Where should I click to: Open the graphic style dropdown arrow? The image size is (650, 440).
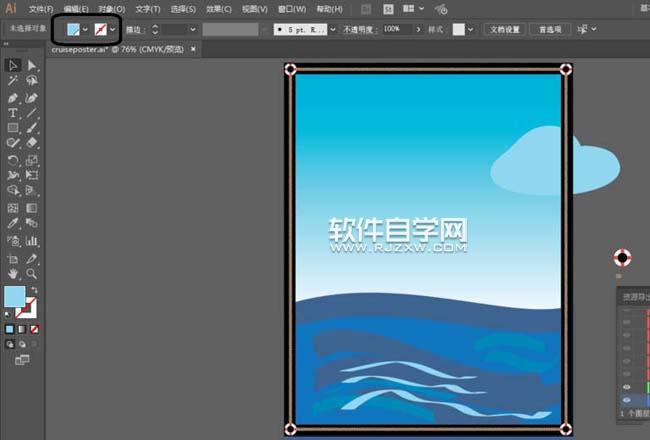(x=471, y=29)
